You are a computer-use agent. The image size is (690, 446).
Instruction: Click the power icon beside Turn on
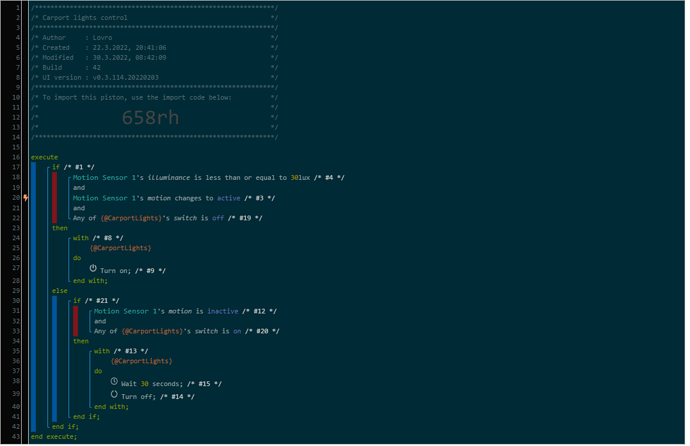coord(93,268)
